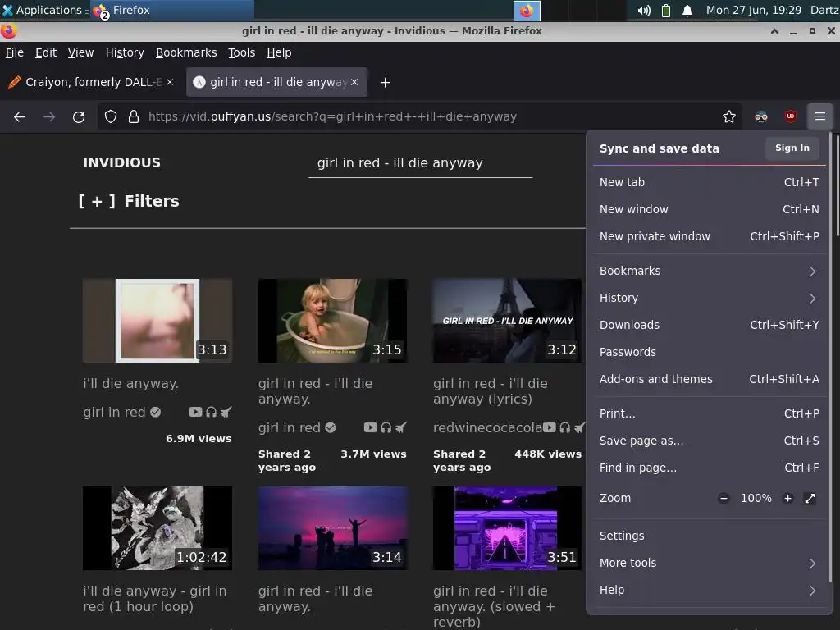Open the goggles extension icon in toolbar
The width and height of the screenshot is (840, 630).
(x=761, y=116)
